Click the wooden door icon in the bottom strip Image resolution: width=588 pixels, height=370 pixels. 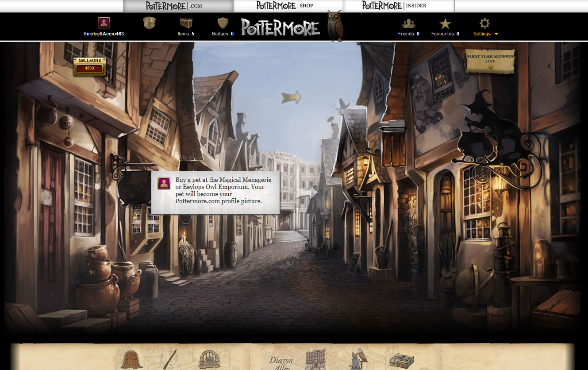coord(132,359)
